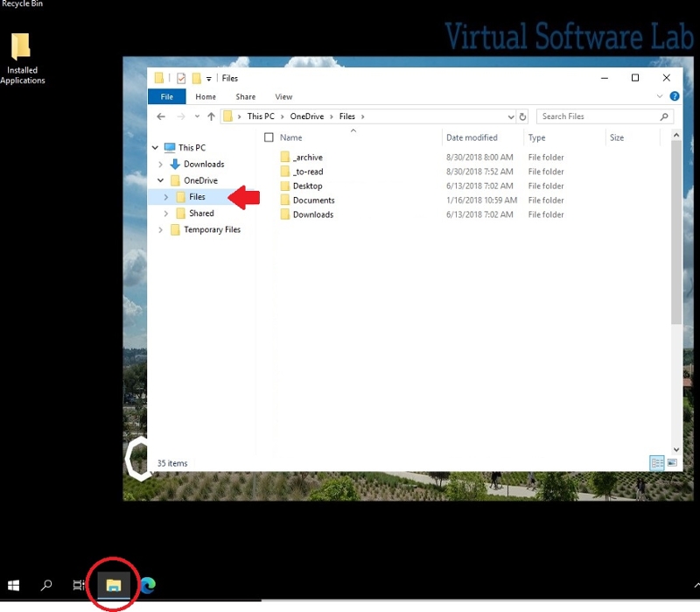This screenshot has width=700, height=612.
Task: Click the Back navigation arrow
Action: point(161,116)
